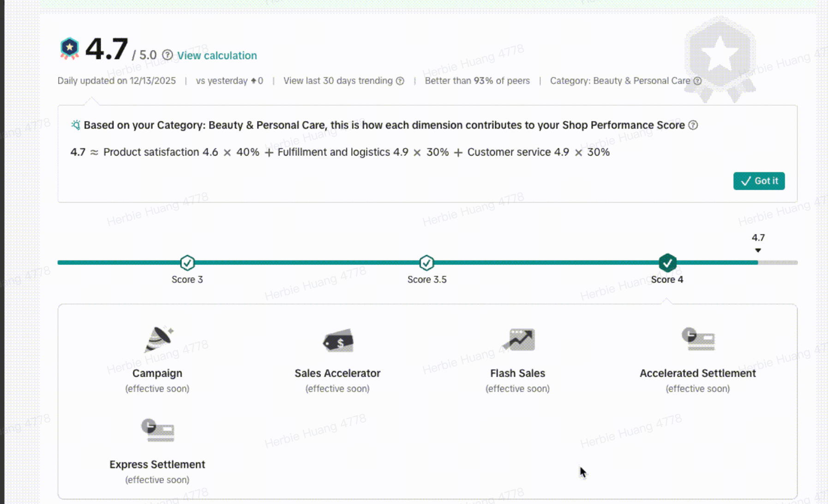Select the Score 4 milestone checkmark
This screenshot has width=828, height=504.
667,263
